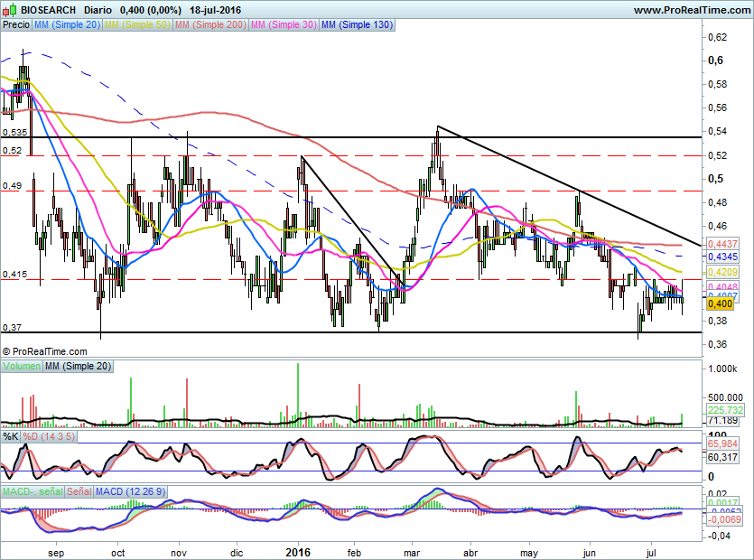The height and width of the screenshot is (560, 754).
Task: Open the www.ProRealTime.com link
Action: click(691, 10)
